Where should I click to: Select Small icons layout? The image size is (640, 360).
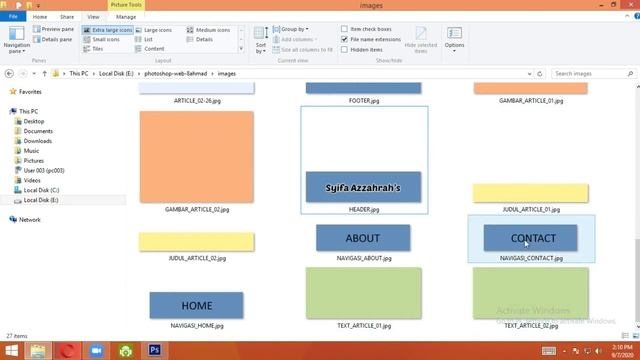click(101, 40)
